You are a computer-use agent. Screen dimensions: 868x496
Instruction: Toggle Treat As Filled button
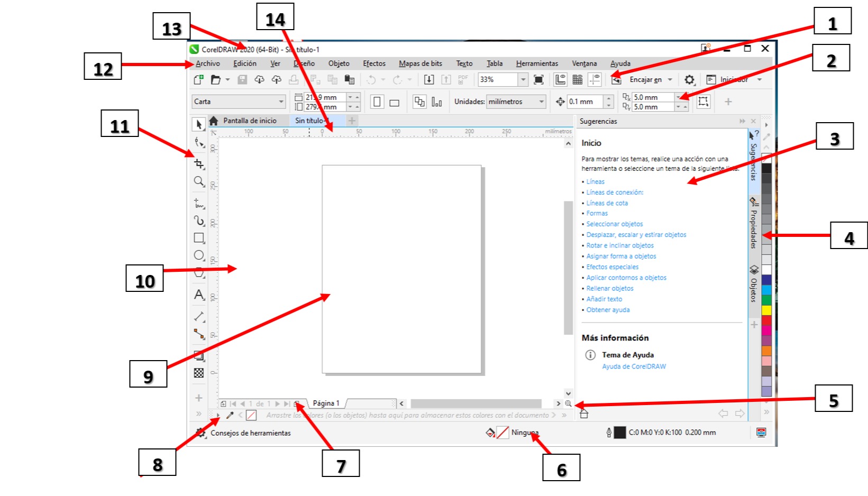703,102
